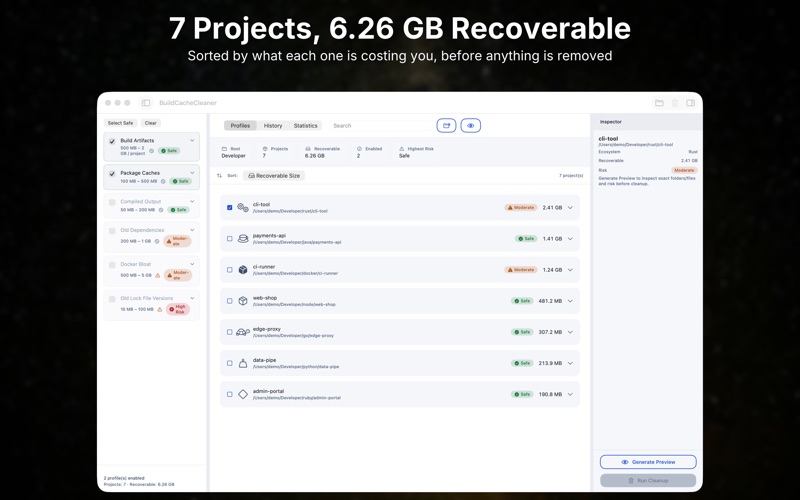Switch to the History tab
The height and width of the screenshot is (500, 800).
(x=272, y=126)
